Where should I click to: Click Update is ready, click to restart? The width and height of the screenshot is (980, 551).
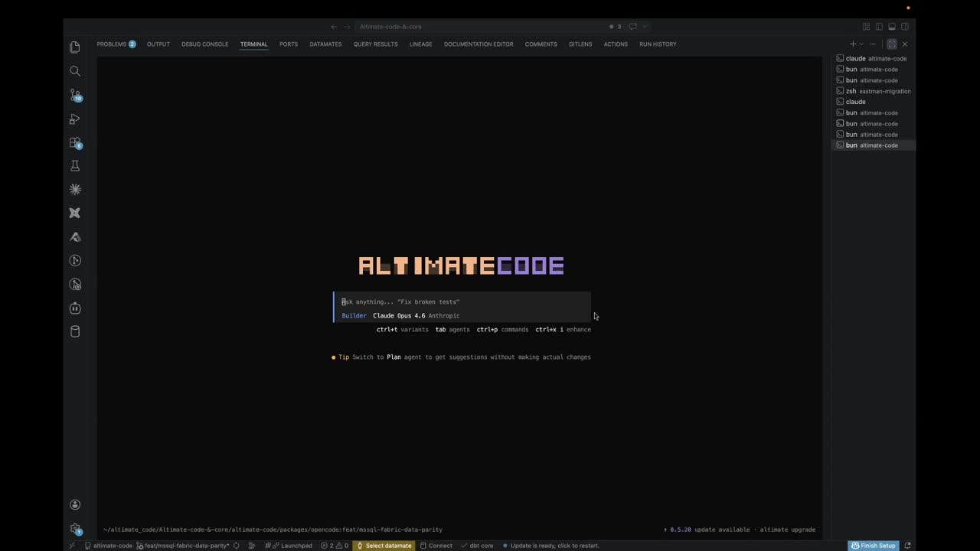pyautogui.click(x=551, y=546)
